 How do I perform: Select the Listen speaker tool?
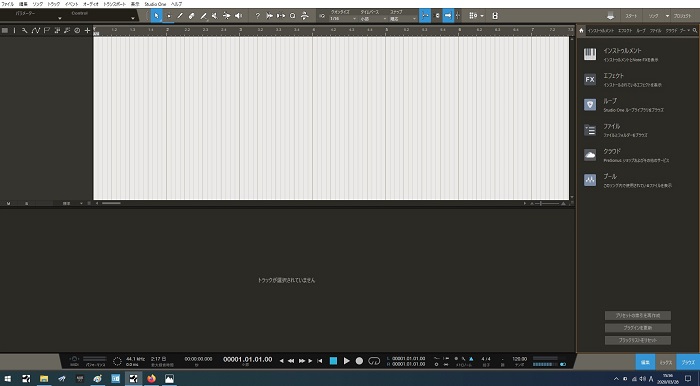(238, 16)
